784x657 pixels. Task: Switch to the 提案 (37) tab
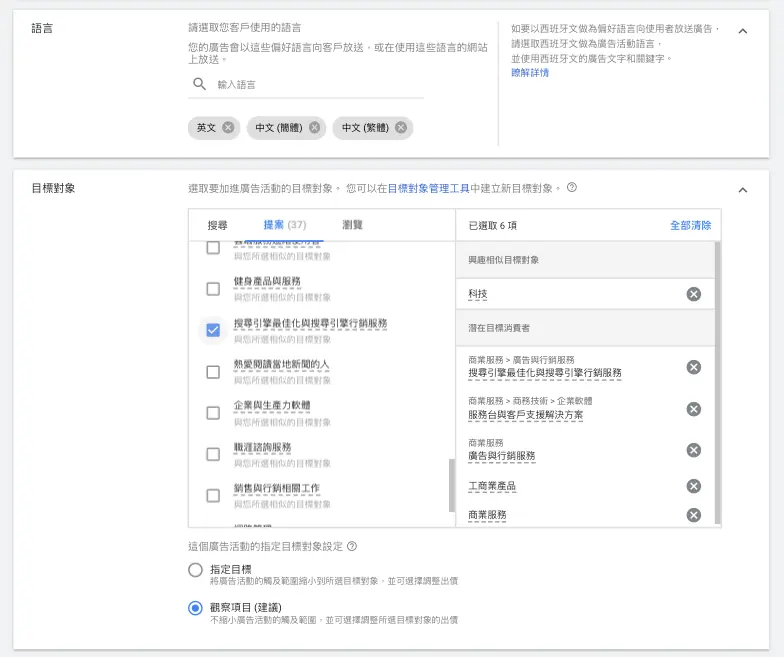click(x=285, y=225)
